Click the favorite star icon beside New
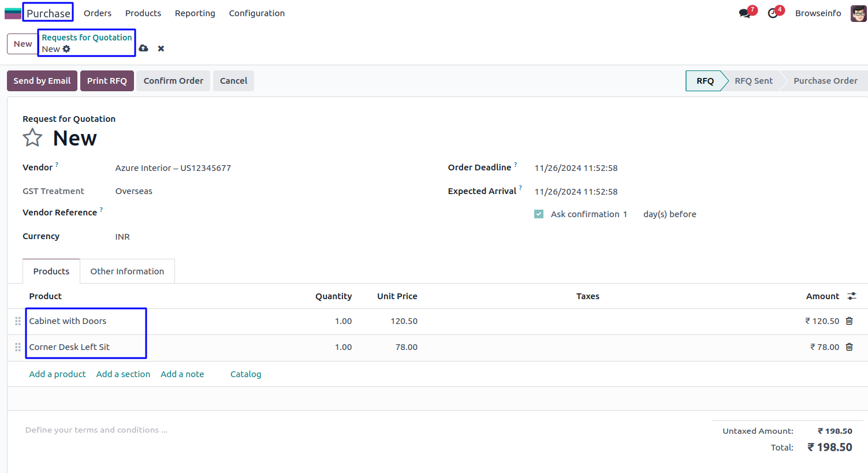The image size is (868, 473). [32, 138]
